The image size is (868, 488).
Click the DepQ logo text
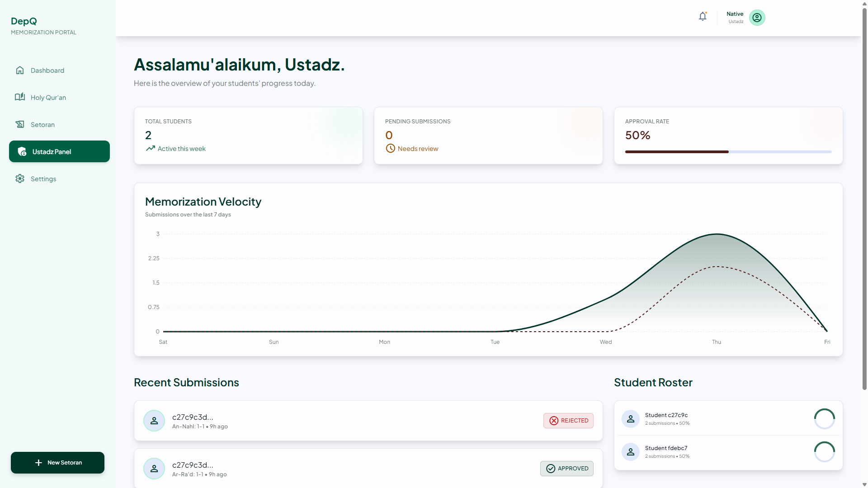point(24,21)
